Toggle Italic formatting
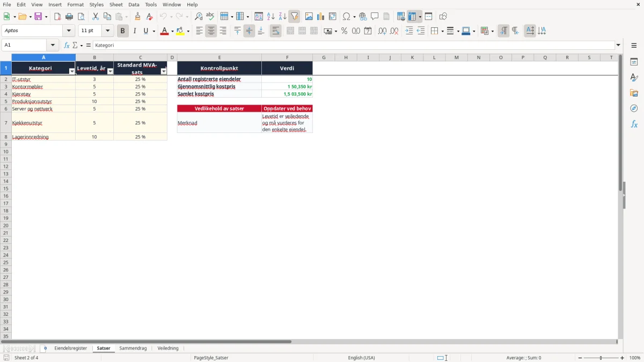Screen dimensions: 644x362 (134, 31)
